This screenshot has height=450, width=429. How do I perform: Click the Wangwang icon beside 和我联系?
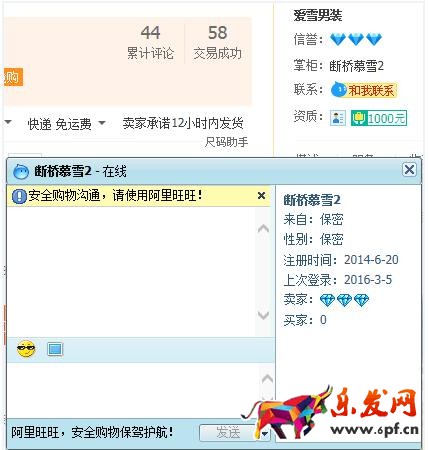[339, 90]
